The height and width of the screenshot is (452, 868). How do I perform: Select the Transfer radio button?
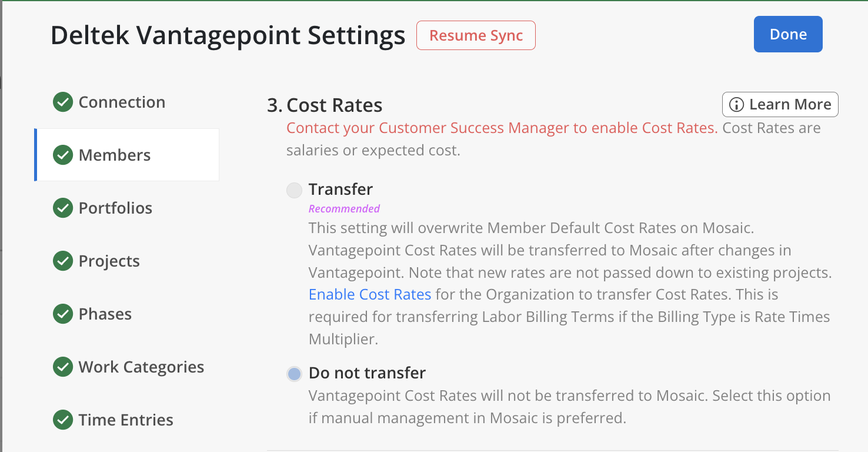[294, 190]
